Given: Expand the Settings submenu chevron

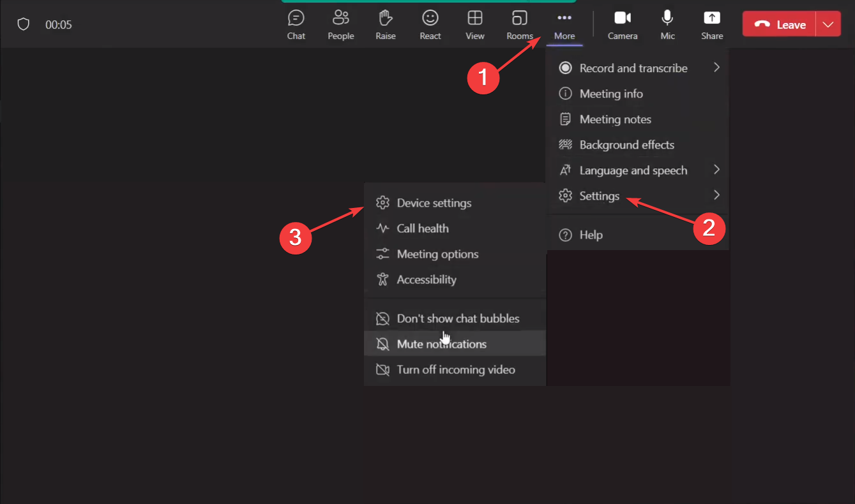Looking at the screenshot, I should pos(716,195).
